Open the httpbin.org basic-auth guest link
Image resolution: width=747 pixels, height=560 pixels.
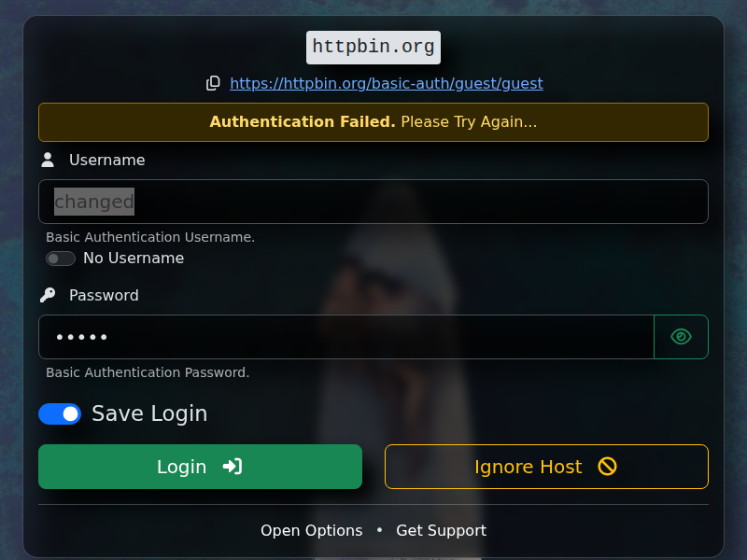(x=387, y=83)
